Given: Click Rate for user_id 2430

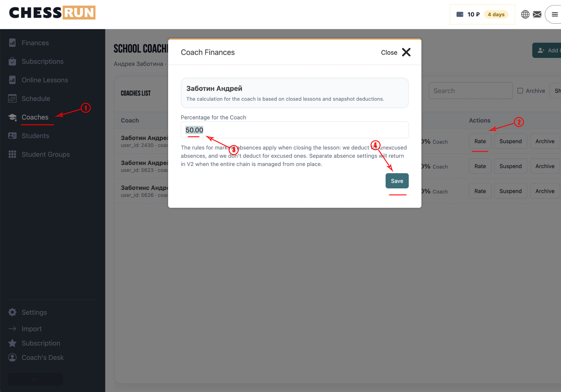Looking at the screenshot, I should click(x=480, y=141).
